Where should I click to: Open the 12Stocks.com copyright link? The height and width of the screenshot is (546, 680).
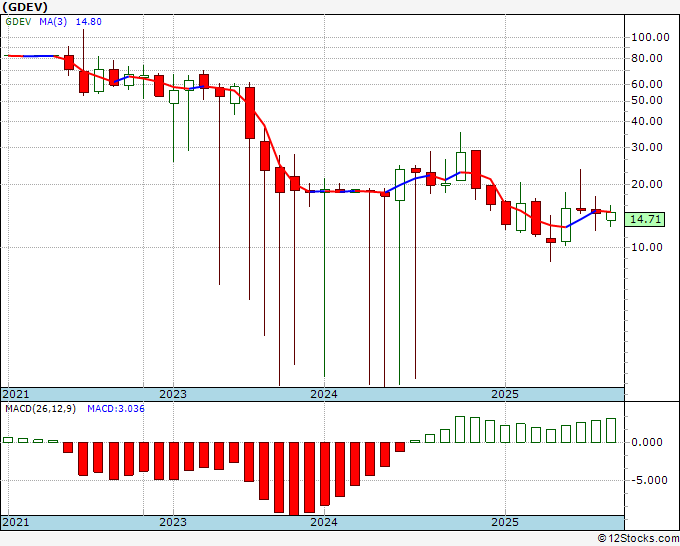click(638, 538)
